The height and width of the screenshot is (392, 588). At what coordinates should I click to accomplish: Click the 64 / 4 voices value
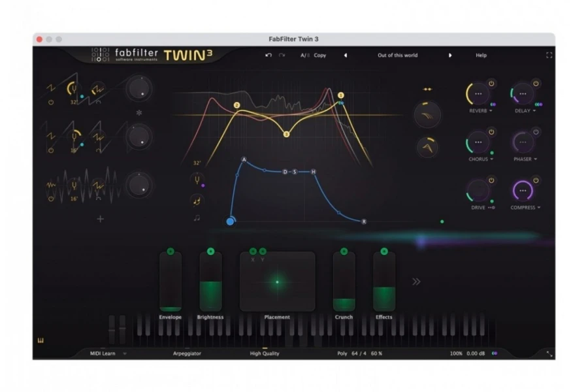coord(359,353)
